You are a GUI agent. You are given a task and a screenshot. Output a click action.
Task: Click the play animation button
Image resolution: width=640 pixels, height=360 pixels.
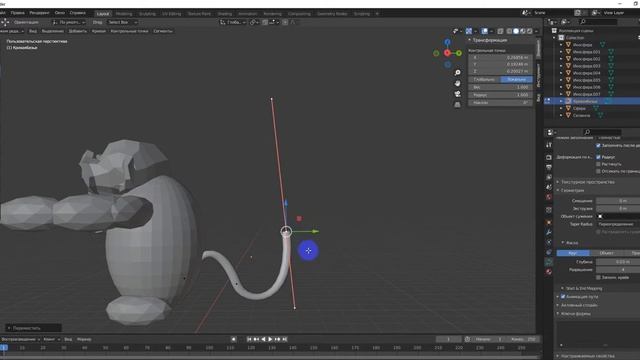point(270,339)
